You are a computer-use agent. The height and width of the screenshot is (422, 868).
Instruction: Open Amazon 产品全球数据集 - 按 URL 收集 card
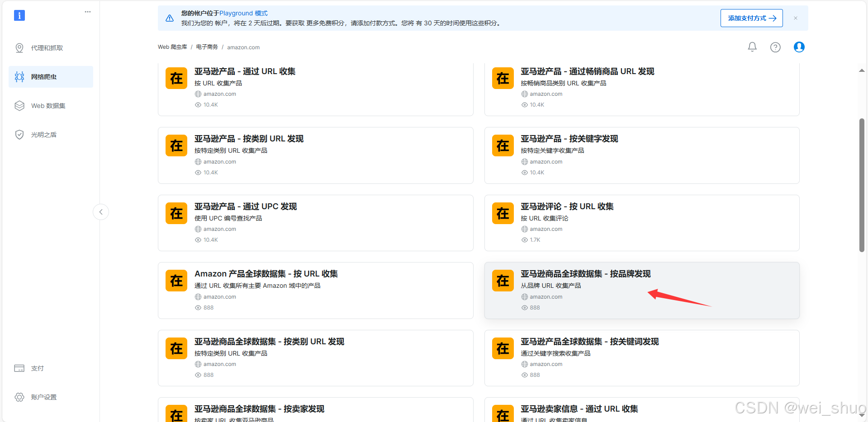[316, 291]
